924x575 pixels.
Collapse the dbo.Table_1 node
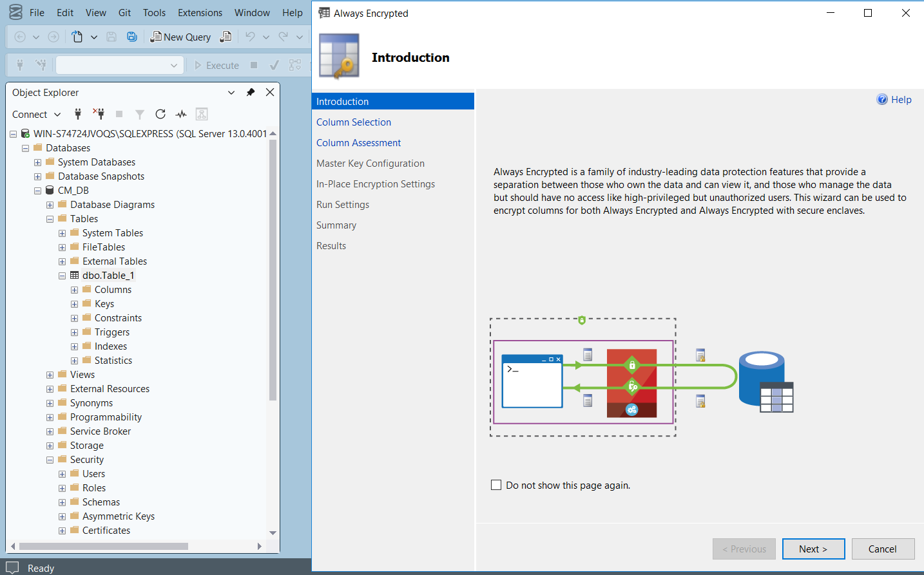pyautogui.click(x=62, y=276)
